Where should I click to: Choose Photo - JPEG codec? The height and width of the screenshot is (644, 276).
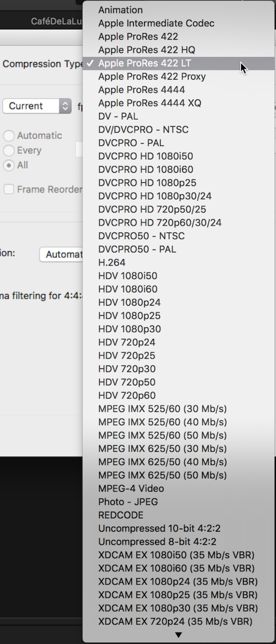click(128, 502)
